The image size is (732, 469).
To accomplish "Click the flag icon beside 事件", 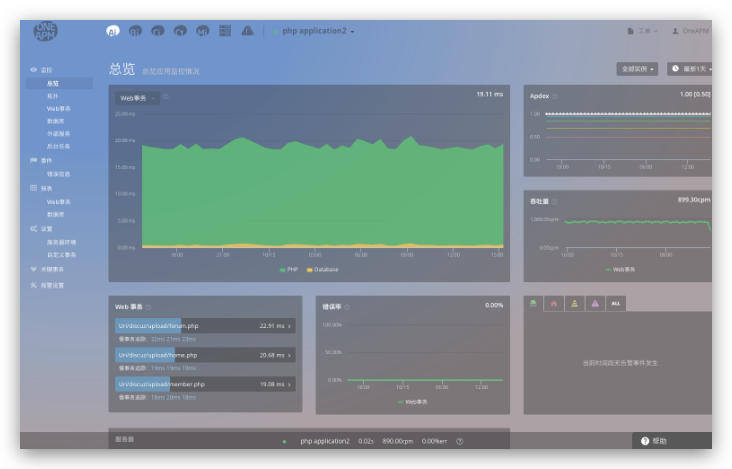I will 34,161.
